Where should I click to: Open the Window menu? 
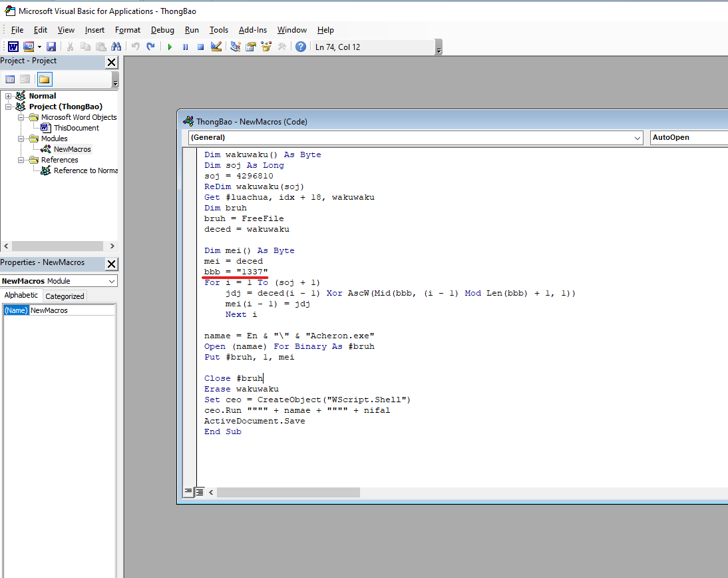click(292, 30)
